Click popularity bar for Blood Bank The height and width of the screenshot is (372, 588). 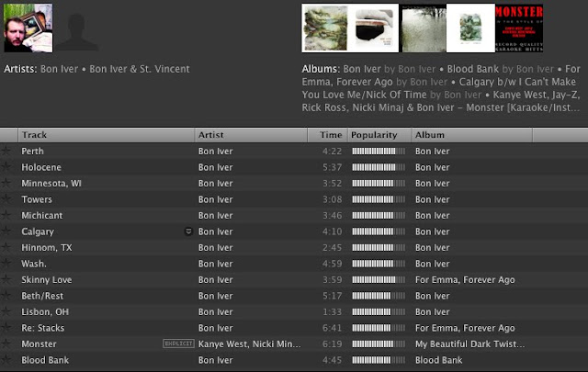click(379, 360)
